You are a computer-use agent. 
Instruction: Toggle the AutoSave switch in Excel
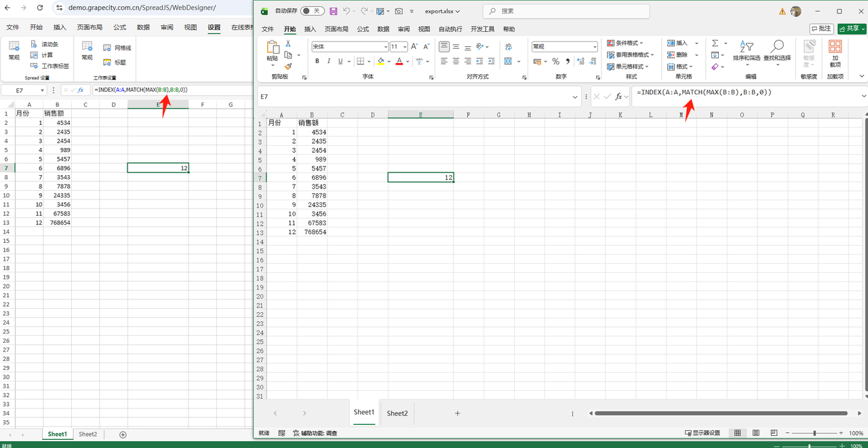click(x=312, y=12)
